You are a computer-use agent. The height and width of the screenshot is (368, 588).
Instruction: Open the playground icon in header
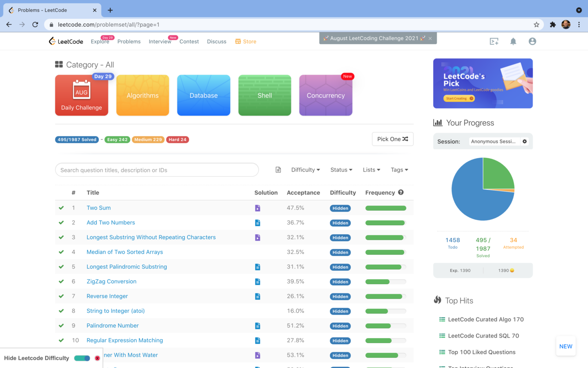(494, 41)
